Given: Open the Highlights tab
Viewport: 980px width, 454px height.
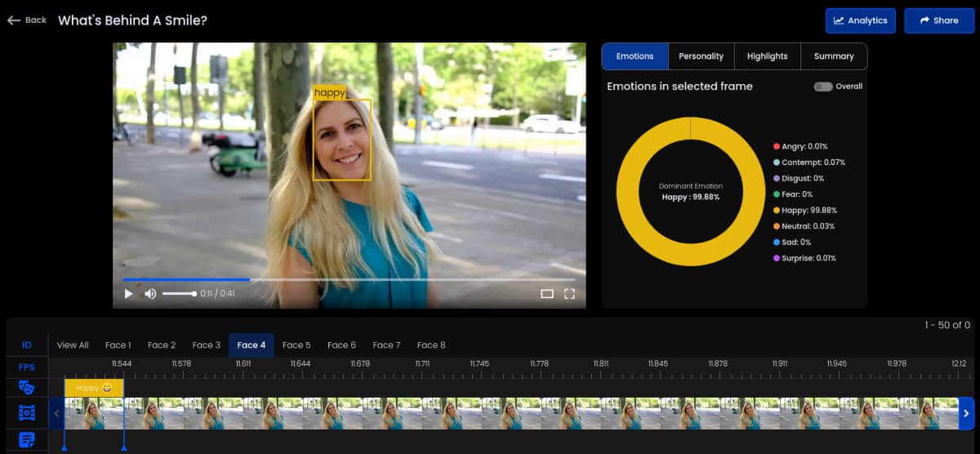Looking at the screenshot, I should (x=768, y=56).
